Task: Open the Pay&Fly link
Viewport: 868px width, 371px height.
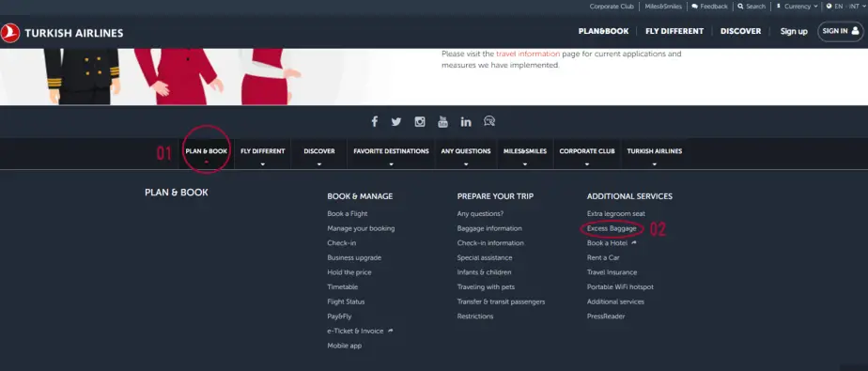Action: coord(339,317)
